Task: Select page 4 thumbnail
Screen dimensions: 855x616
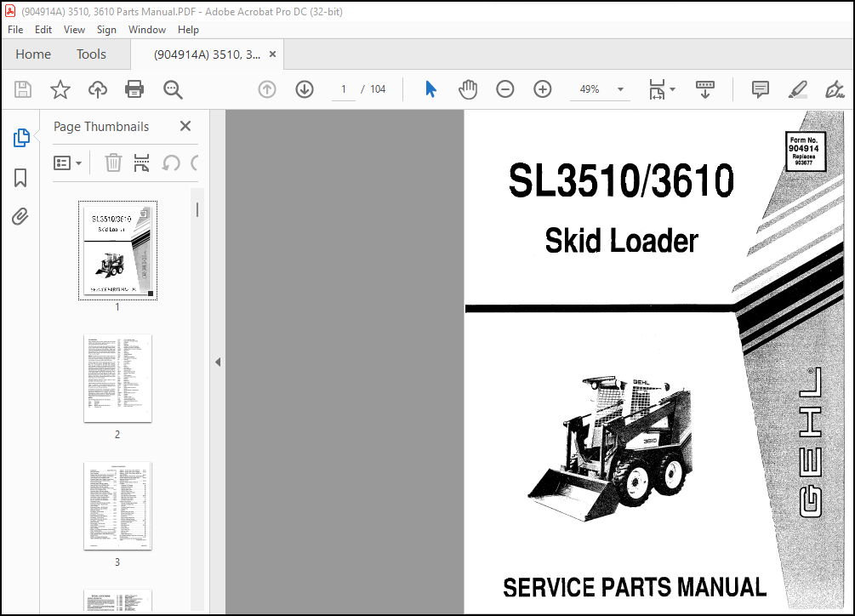Action: pyautogui.click(x=117, y=600)
